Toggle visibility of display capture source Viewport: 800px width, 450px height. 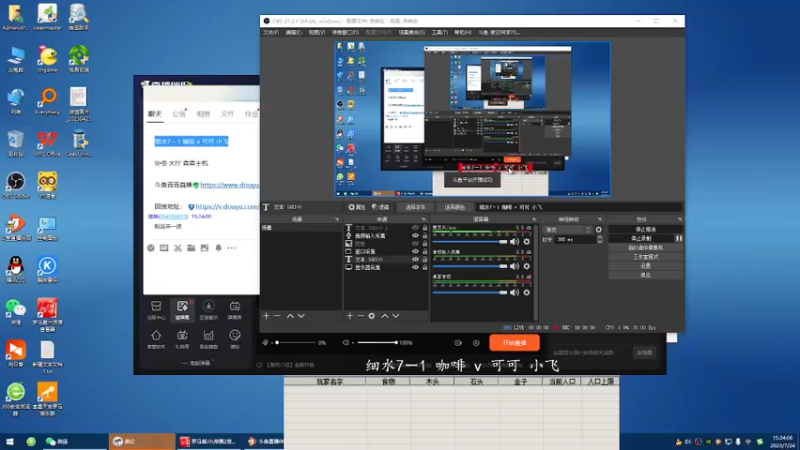tap(415, 267)
